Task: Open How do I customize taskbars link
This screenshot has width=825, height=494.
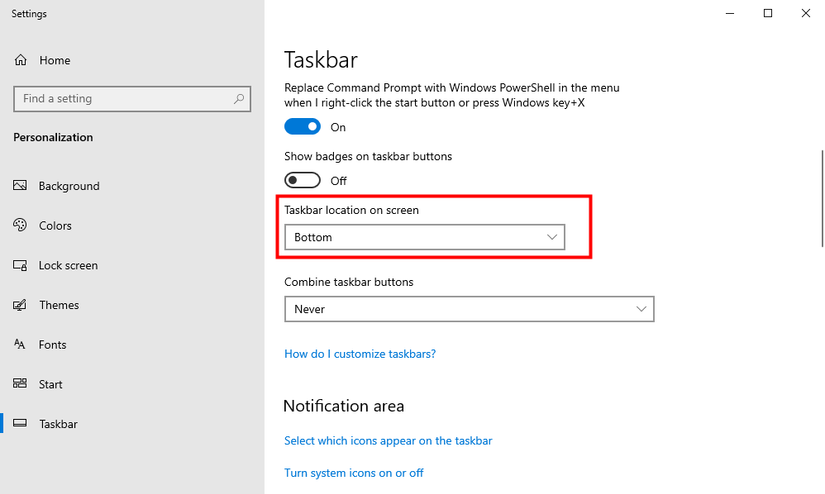Action: click(360, 354)
